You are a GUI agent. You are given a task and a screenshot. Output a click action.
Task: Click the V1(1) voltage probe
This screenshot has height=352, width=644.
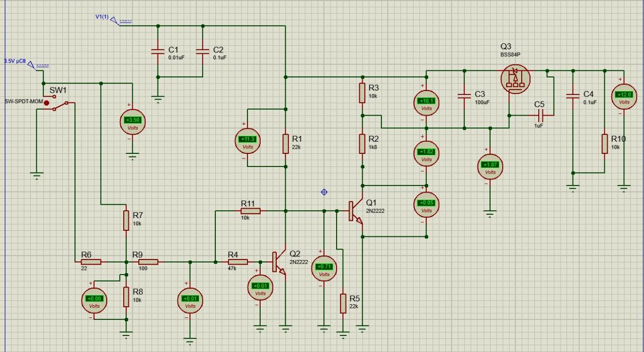click(x=114, y=20)
